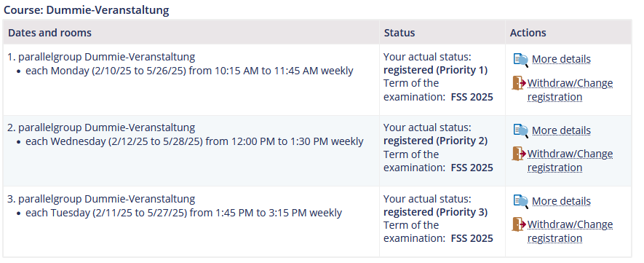Open More details link for Monday group
Screen dimensions: 644x263
point(561,59)
